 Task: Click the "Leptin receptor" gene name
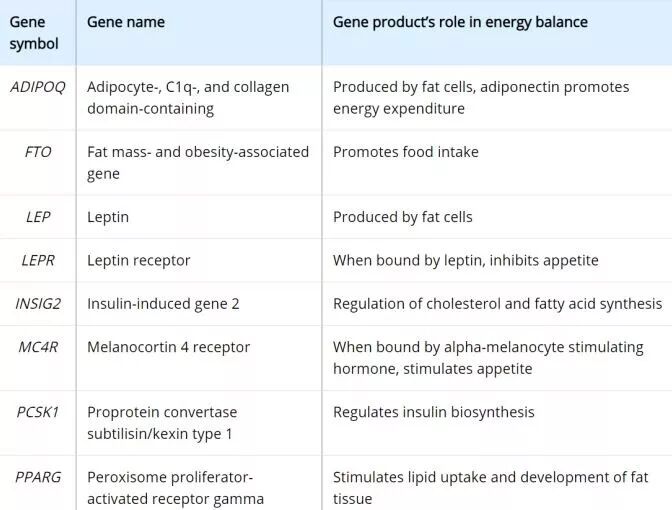coord(138,260)
